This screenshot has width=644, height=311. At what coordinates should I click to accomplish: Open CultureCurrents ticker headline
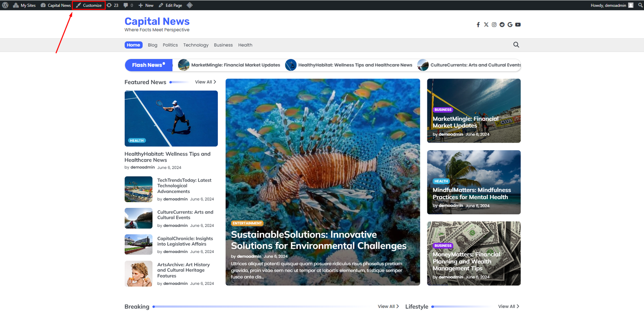[x=475, y=65]
